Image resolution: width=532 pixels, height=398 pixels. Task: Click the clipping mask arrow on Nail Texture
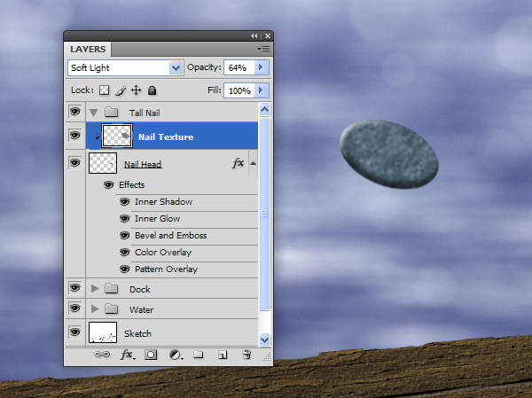tap(97, 137)
